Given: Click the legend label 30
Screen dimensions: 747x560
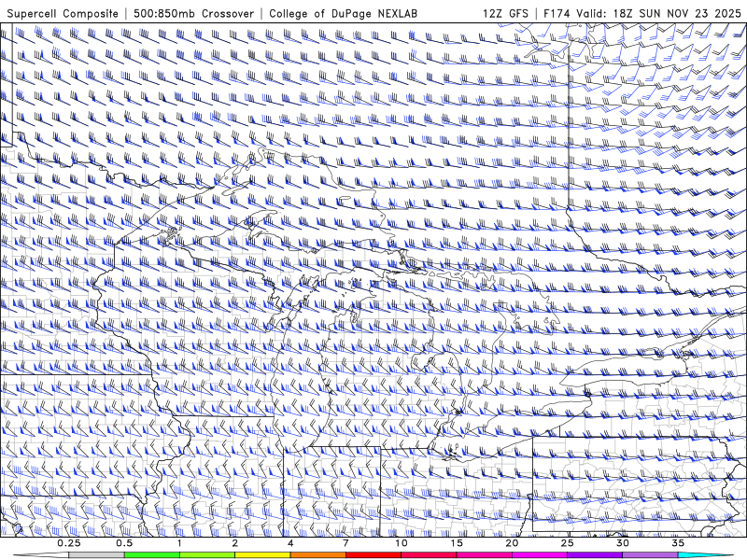Looking at the screenshot, I should [623, 543].
